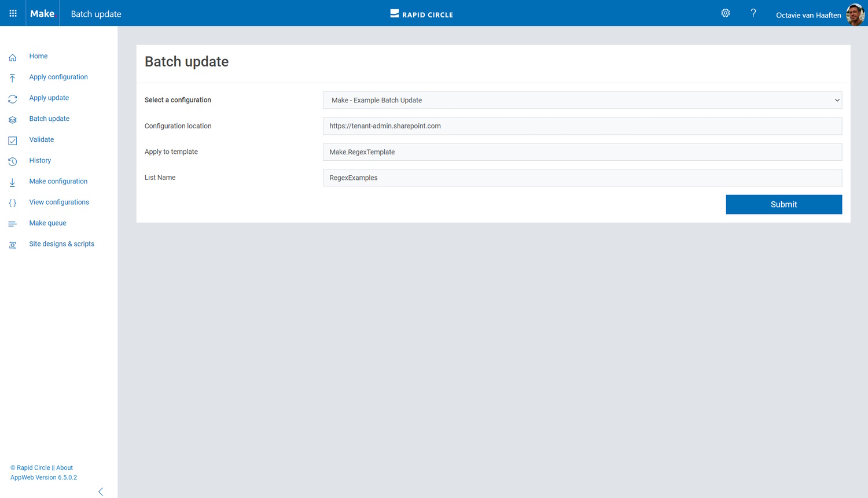Viewport: 868px width, 498px height.
Task: Open the app launcher grid icon
Action: tap(13, 13)
